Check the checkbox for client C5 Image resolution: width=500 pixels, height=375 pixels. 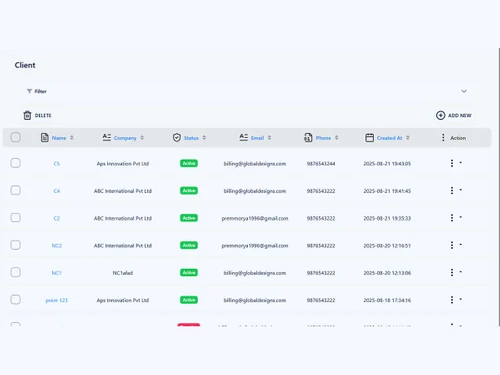[15, 163]
